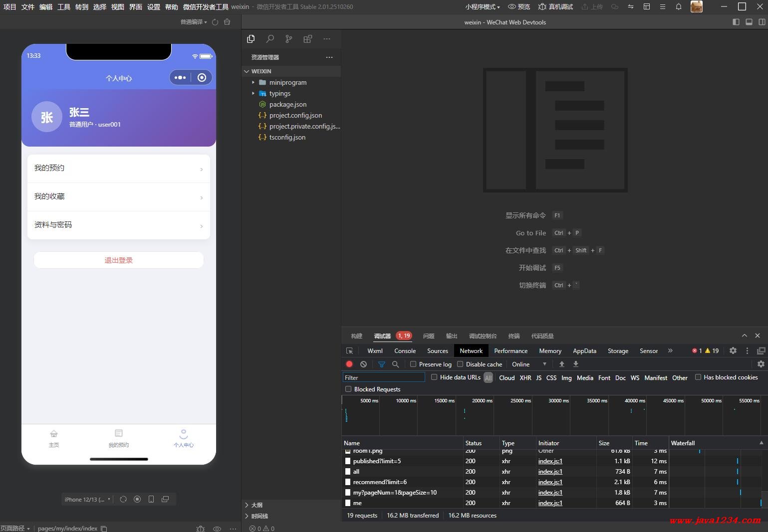This screenshot has width=768, height=532.
Task: Toggle the Hide data URLs checkbox
Action: [434, 377]
